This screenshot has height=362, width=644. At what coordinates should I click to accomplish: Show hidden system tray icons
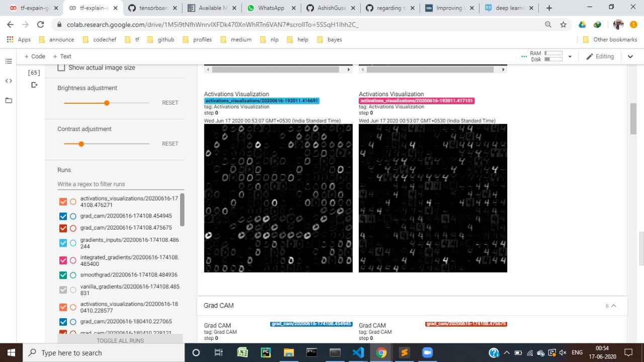point(507,352)
